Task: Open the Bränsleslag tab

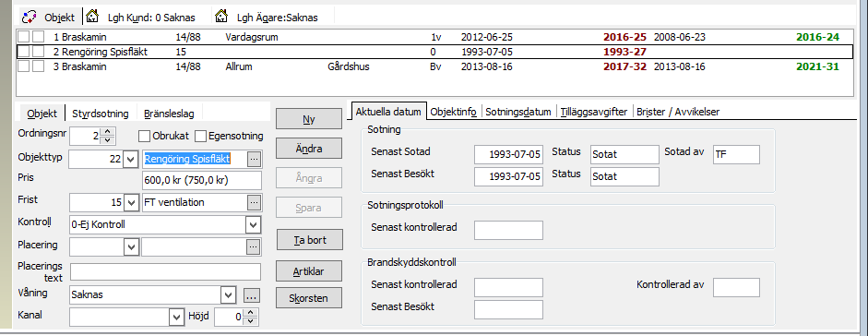Action: click(169, 114)
